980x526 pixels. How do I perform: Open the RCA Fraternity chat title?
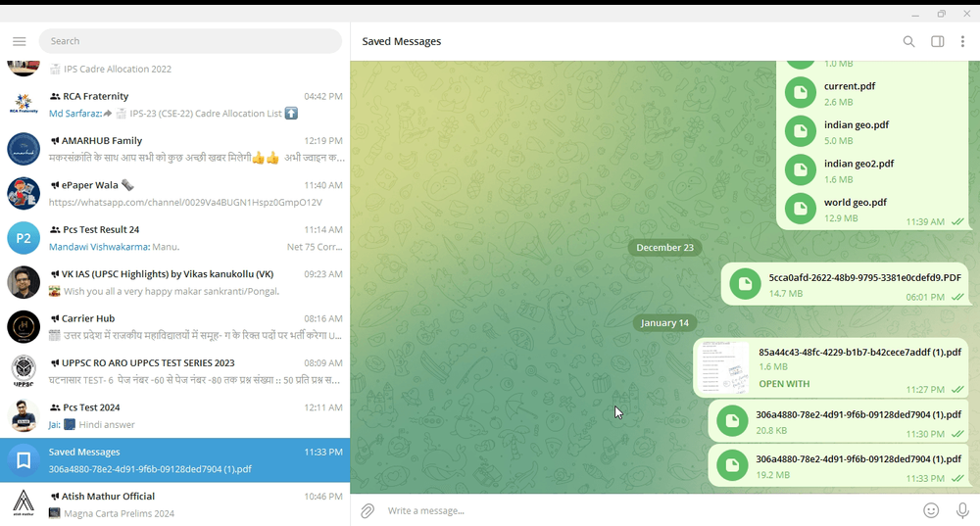click(x=96, y=96)
